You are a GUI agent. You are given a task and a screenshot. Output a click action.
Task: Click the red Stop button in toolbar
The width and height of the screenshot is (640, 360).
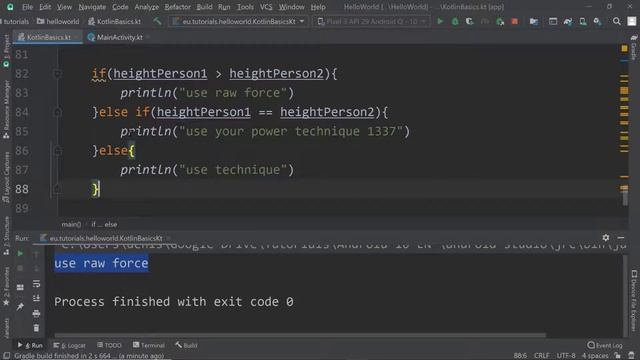(x=515, y=21)
